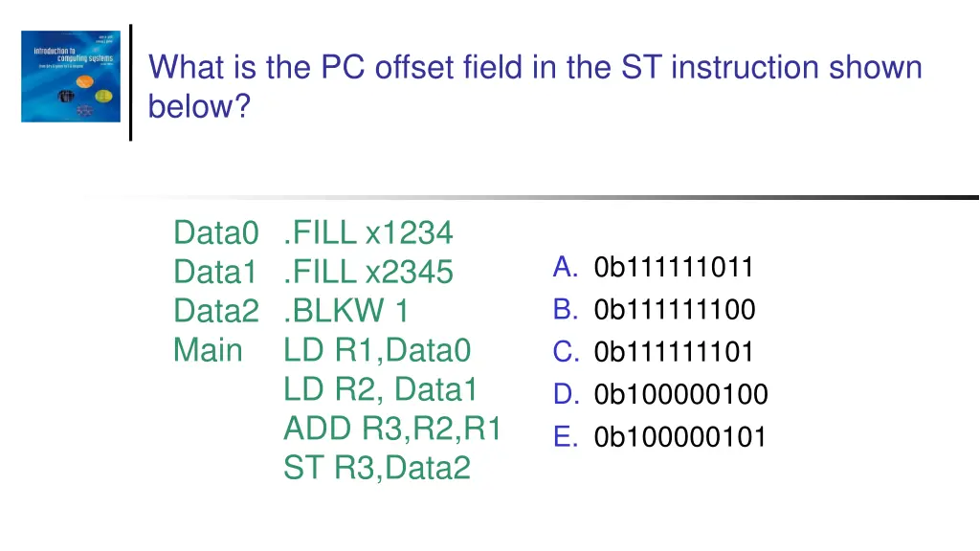Click the .FILL x1234 directive
The image size is (980, 551).
click(368, 232)
